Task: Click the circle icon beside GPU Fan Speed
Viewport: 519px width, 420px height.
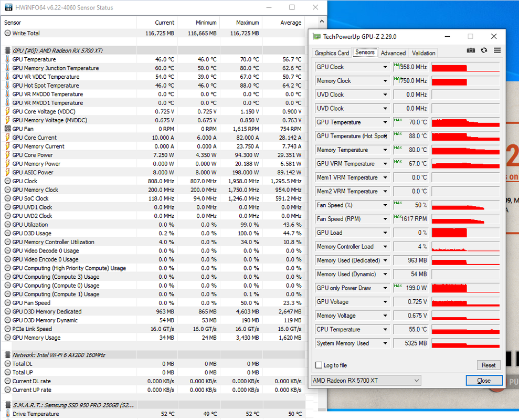Action: pos(7,303)
